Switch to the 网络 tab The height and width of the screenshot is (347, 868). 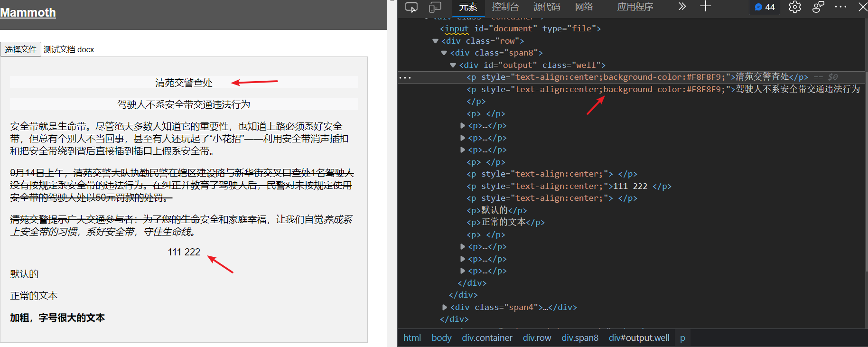pos(584,7)
